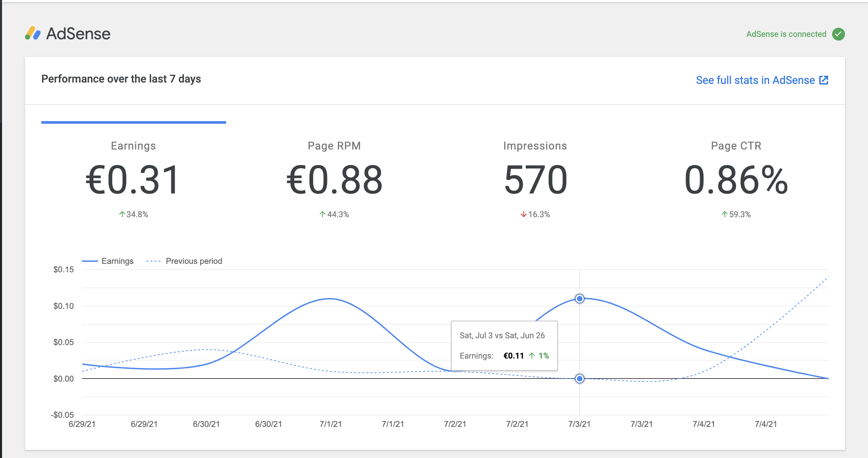Click the green up arrow under Earnings
The height and width of the screenshot is (458, 868).
(x=122, y=214)
